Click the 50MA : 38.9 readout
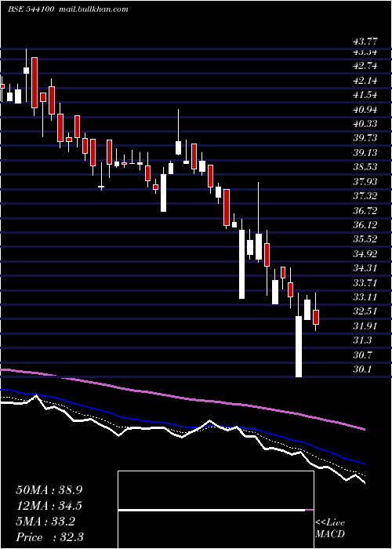The width and height of the screenshot is (392, 549). pos(49,490)
